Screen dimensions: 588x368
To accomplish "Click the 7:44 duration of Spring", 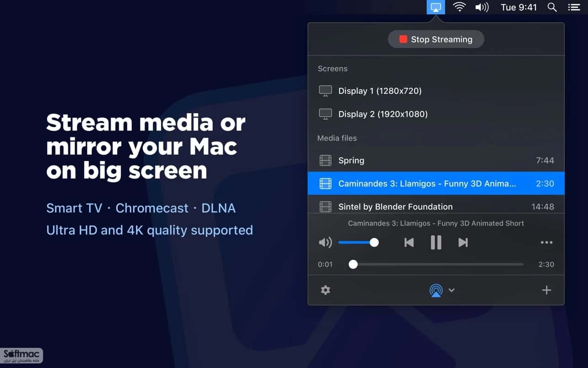I will (545, 161).
